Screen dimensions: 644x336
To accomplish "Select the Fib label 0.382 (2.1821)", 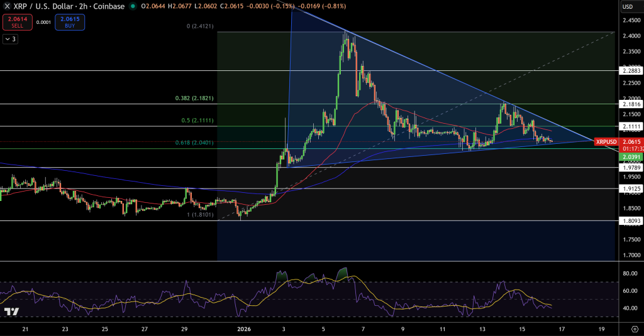I will tap(194, 99).
